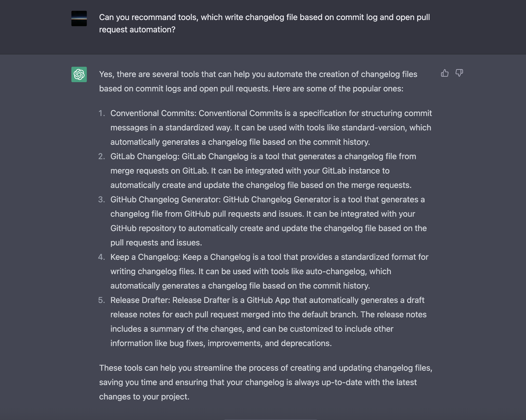Screen dimensions: 526x420
Task: Select the 'GitLab Changelog:' list heading
Action: [145, 156]
